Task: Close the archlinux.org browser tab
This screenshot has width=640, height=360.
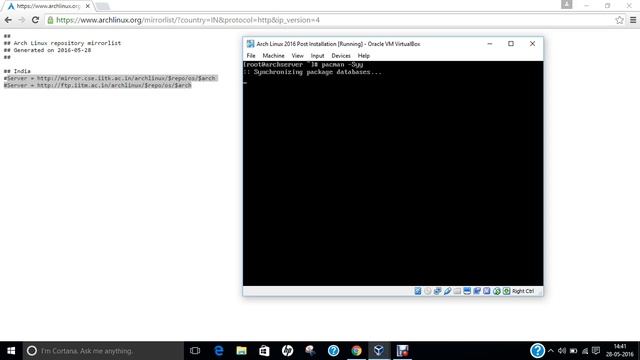Action: [88, 6]
